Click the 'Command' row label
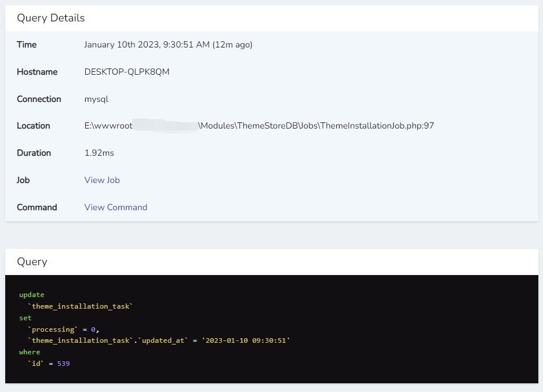Screen dimensions: 543x392 coord(37,207)
